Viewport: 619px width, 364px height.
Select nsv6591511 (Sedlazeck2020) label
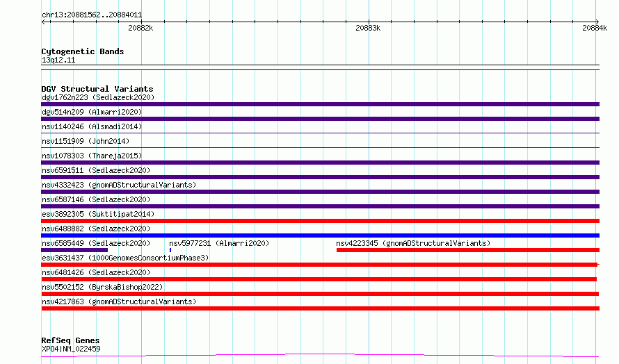click(x=96, y=170)
